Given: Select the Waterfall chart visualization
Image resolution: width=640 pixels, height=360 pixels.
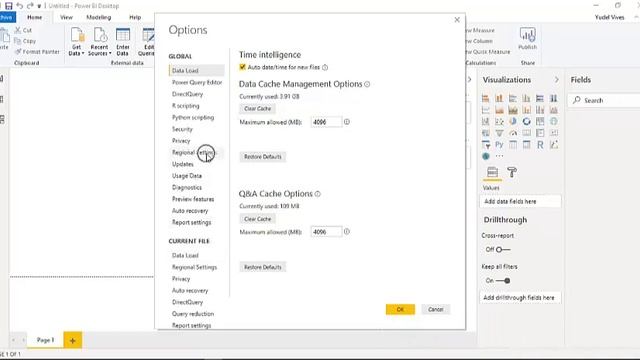Looking at the screenshot, I should click(x=485, y=121).
